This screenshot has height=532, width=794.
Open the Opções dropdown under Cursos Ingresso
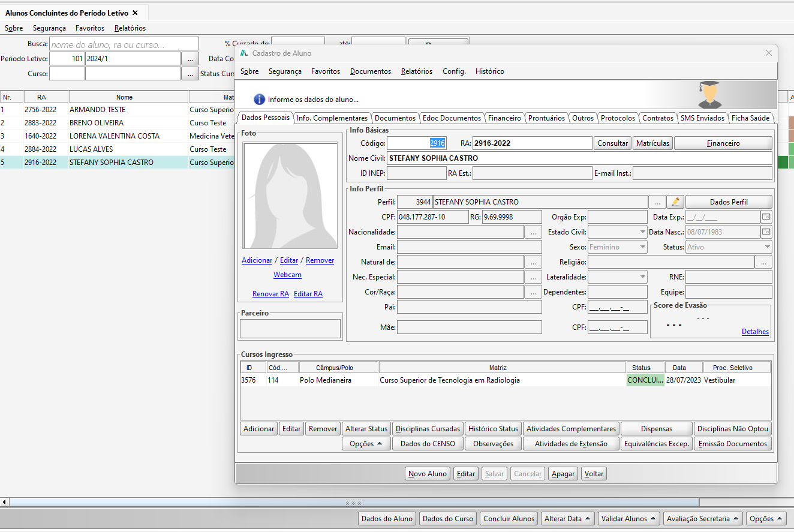coord(366,444)
